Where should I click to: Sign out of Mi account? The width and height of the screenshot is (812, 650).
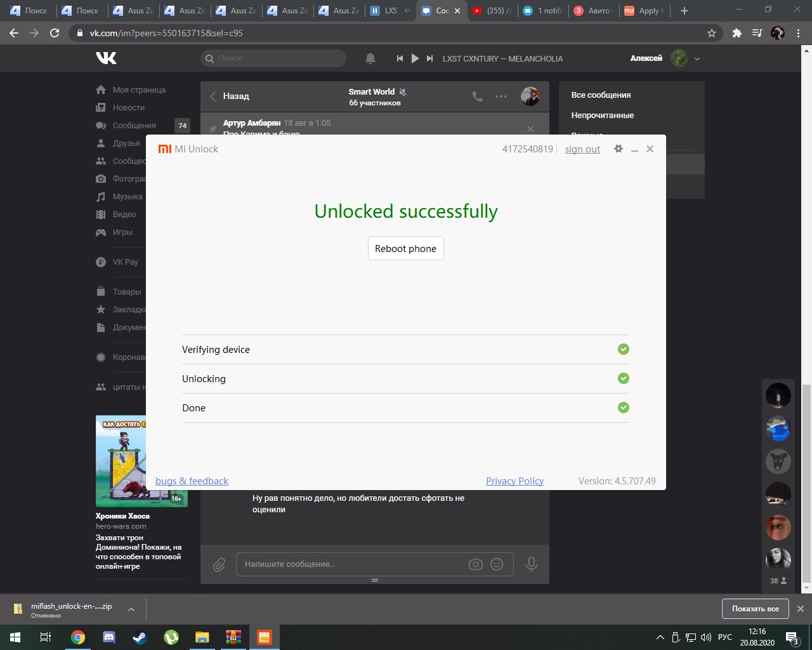point(582,149)
